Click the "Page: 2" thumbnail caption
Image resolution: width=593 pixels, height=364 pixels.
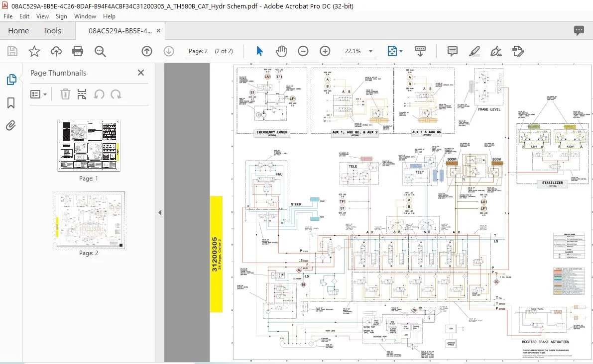tap(89, 253)
